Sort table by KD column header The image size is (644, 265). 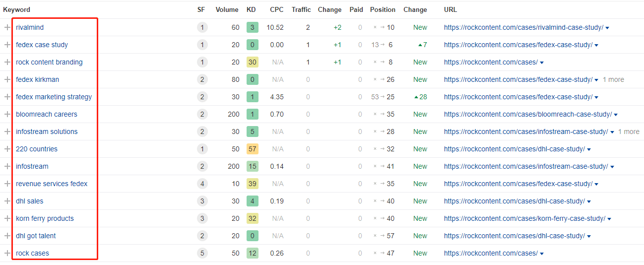(x=251, y=10)
